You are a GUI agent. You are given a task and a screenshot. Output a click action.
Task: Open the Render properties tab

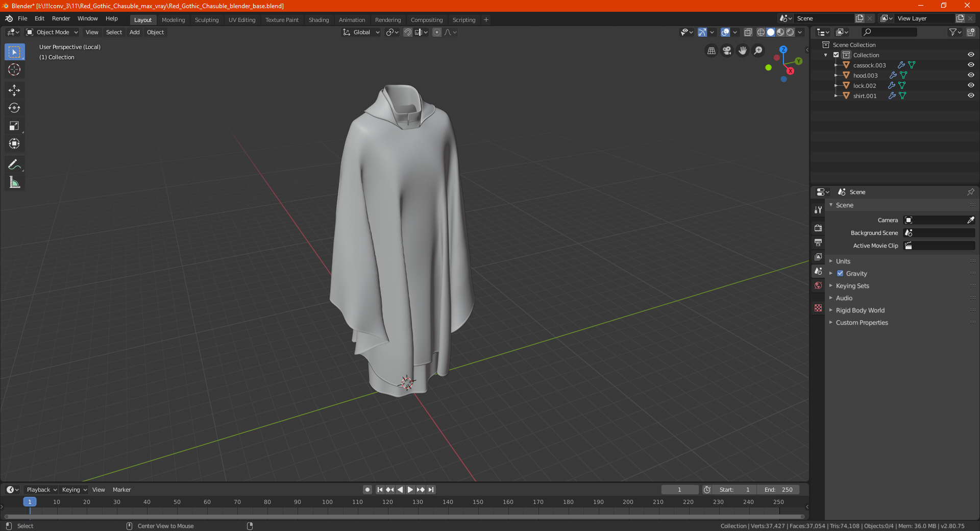[x=818, y=228]
